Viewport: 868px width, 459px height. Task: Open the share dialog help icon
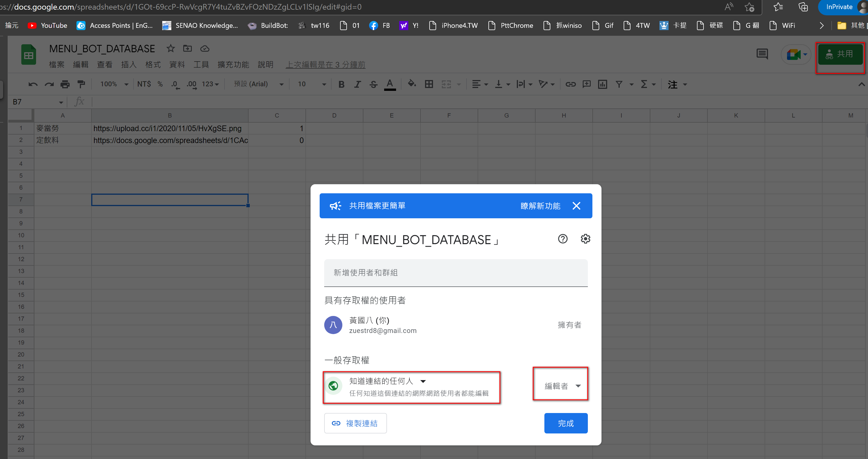tap(562, 239)
